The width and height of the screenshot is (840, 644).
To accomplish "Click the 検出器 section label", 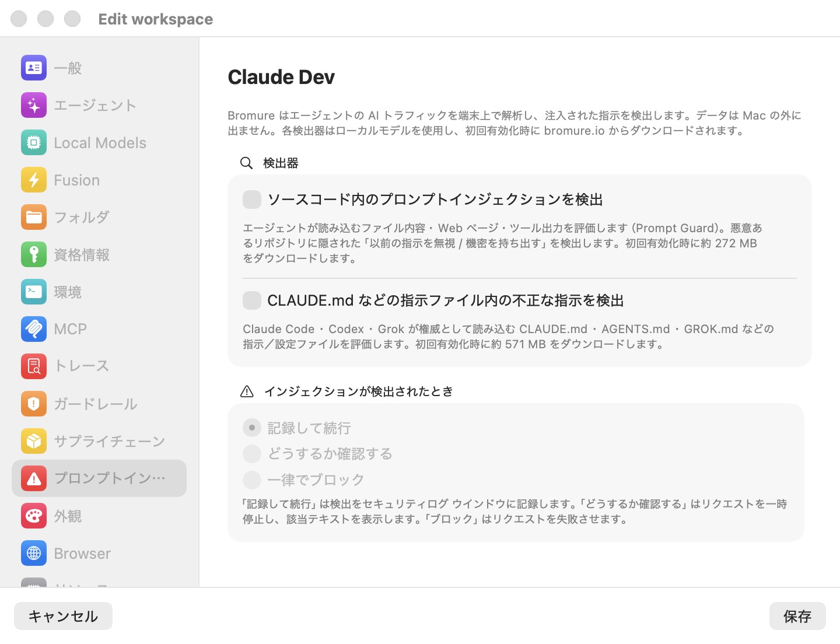I will 281,163.
